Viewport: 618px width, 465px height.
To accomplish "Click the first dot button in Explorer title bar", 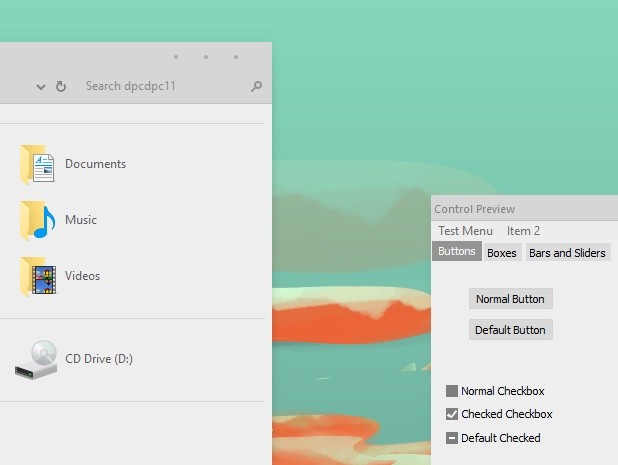I will pyautogui.click(x=176, y=57).
